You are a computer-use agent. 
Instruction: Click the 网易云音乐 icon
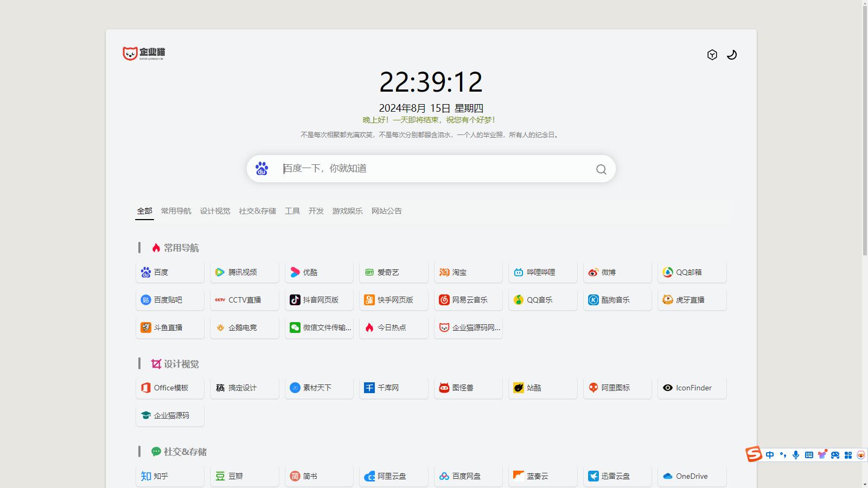(x=444, y=300)
